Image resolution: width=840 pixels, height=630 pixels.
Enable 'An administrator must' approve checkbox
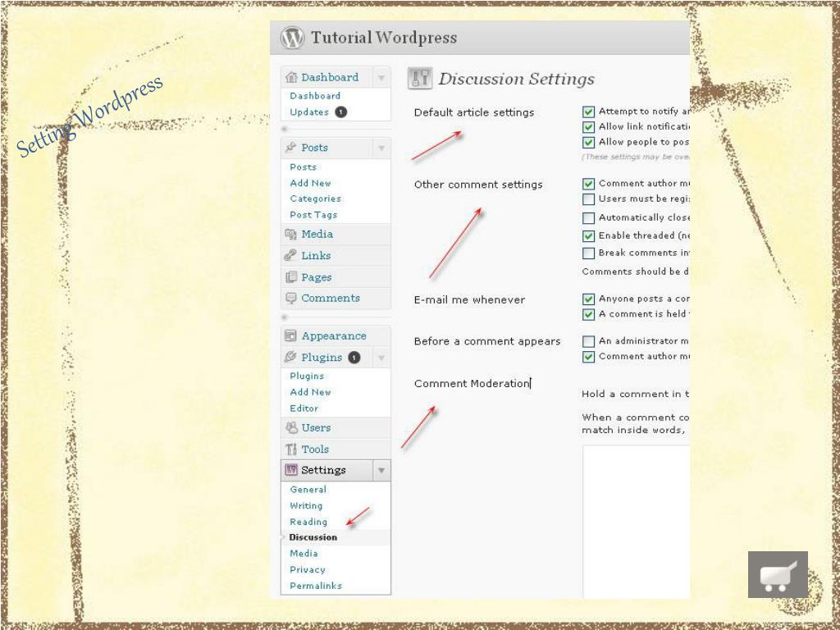588,341
